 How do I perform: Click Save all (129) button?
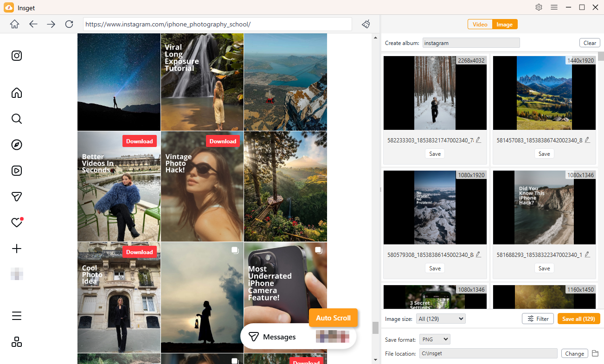click(x=578, y=319)
